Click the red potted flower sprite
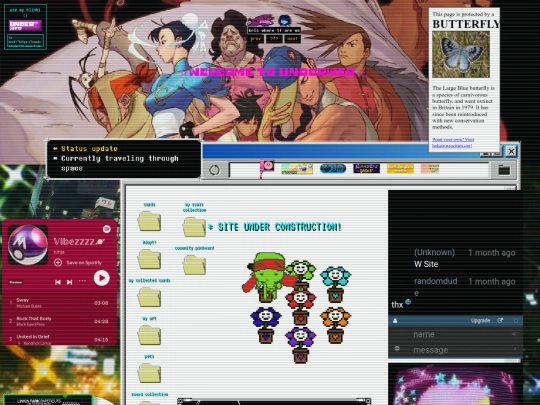The height and width of the screenshot is (405, 540). click(301, 307)
